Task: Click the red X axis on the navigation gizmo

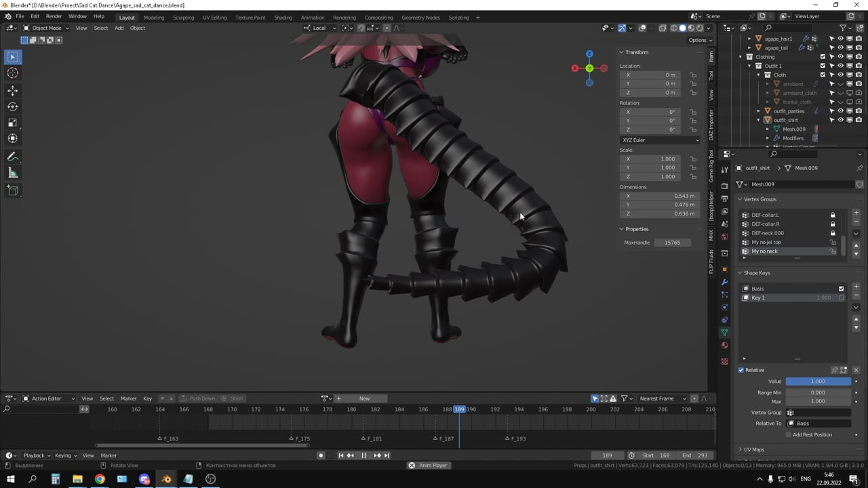Action: coord(575,68)
